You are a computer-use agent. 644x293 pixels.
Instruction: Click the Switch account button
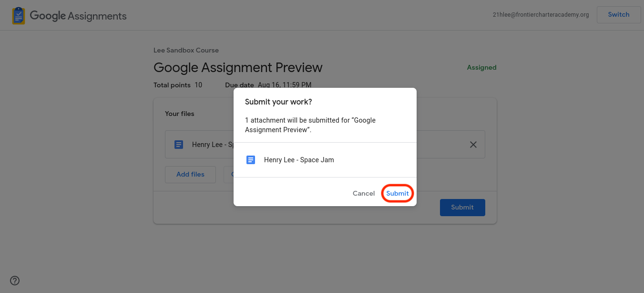619,14
